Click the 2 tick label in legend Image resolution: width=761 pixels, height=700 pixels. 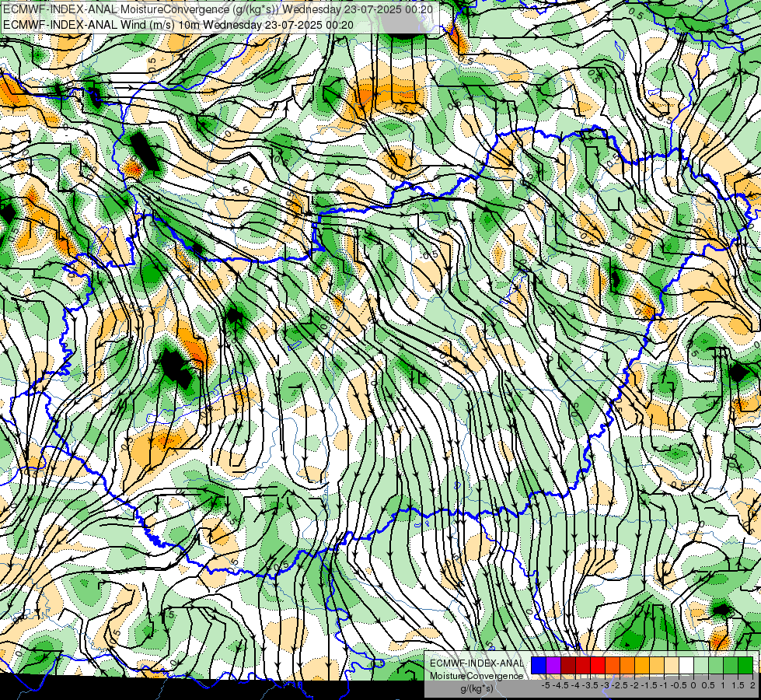point(752,685)
